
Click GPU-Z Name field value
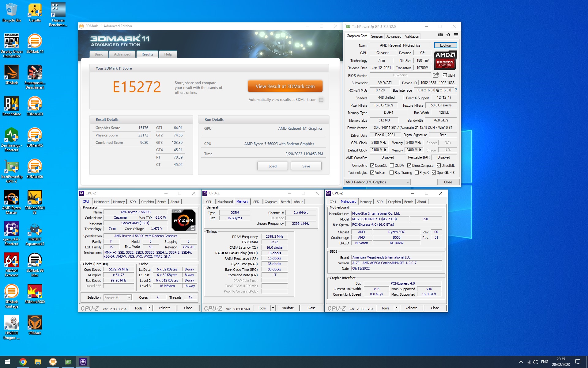400,45
